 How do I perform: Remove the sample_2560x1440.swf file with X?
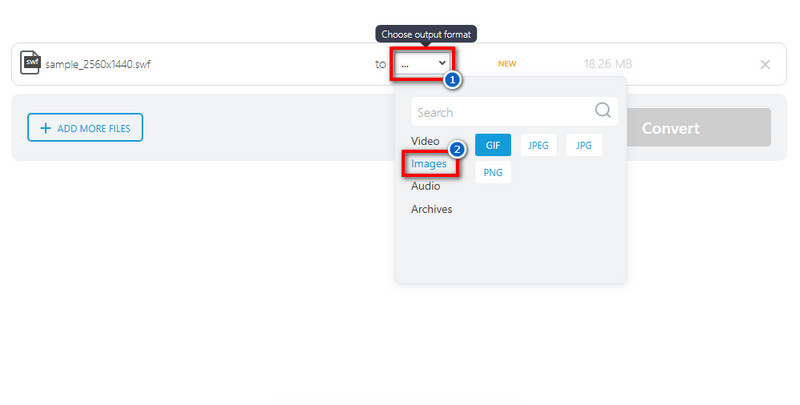tap(765, 64)
